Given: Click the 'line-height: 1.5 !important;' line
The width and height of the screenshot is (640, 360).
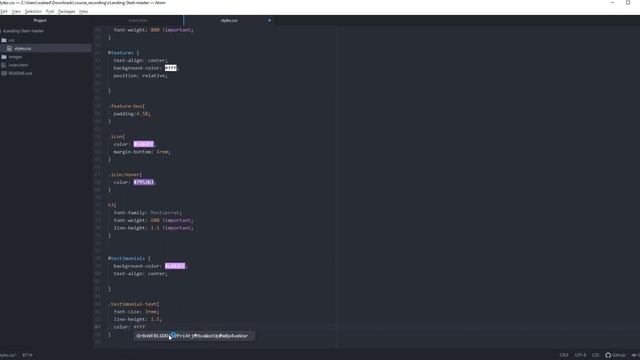Looking at the screenshot, I should [x=153, y=228].
